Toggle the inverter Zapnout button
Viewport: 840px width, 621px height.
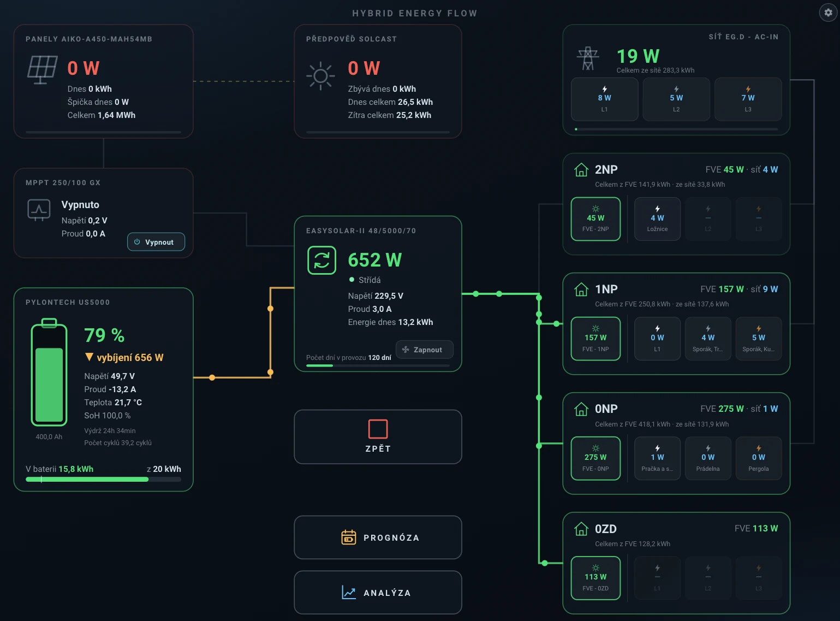click(x=424, y=350)
